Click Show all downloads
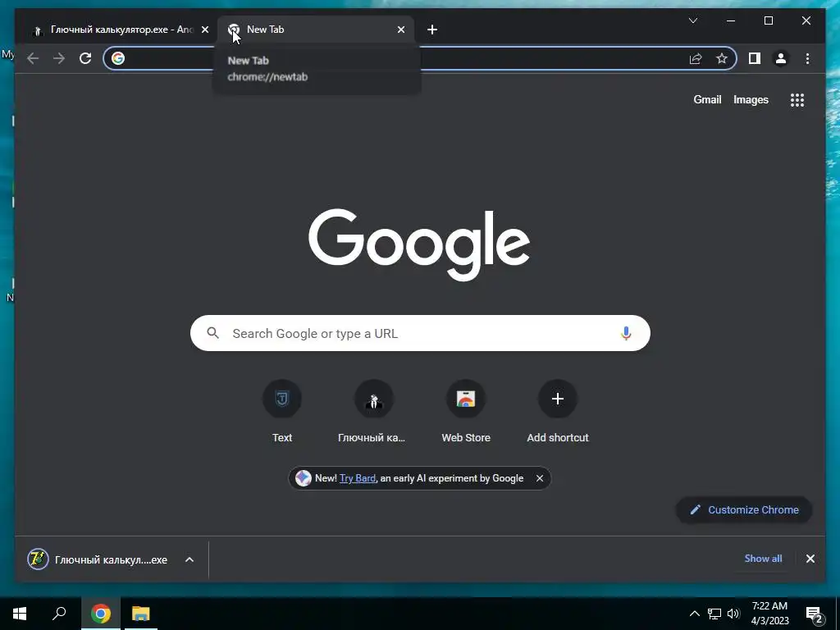Image resolution: width=840 pixels, height=630 pixels. (763, 558)
